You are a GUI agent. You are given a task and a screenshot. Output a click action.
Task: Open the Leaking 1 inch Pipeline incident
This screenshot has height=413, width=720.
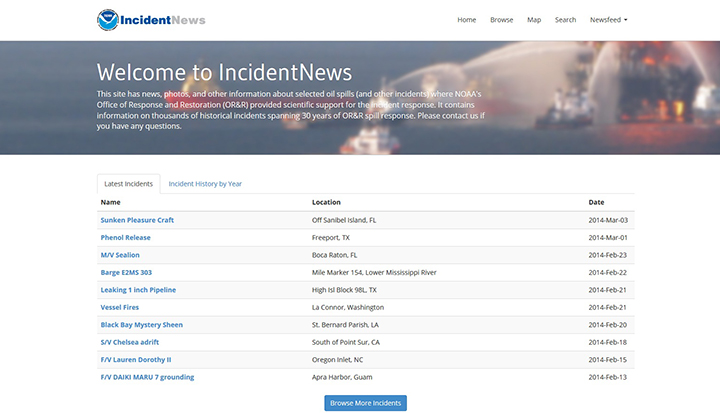tap(138, 290)
